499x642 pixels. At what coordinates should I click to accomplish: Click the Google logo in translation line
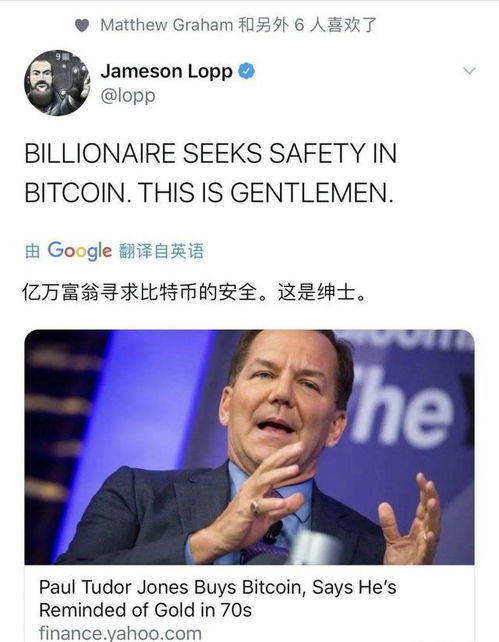pyautogui.click(x=79, y=251)
